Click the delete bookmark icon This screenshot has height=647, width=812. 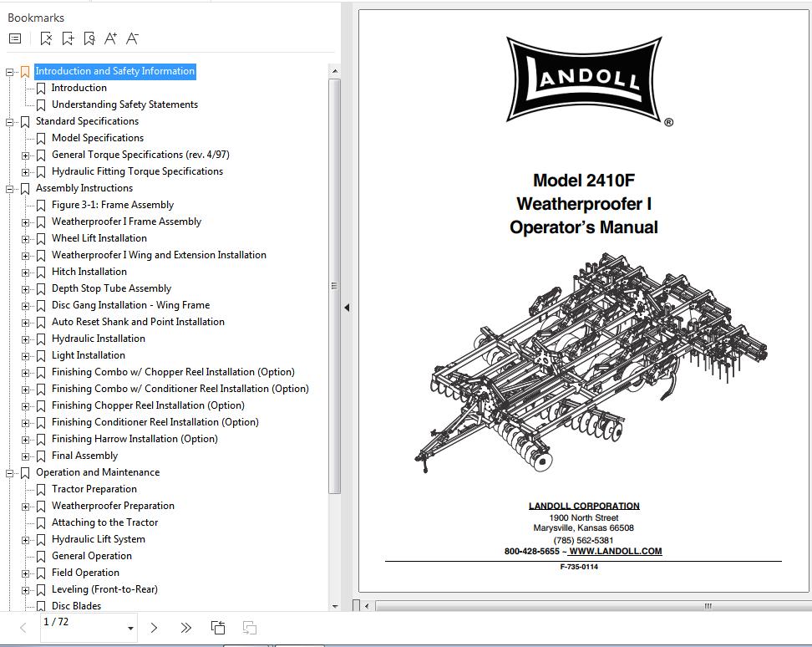46,38
